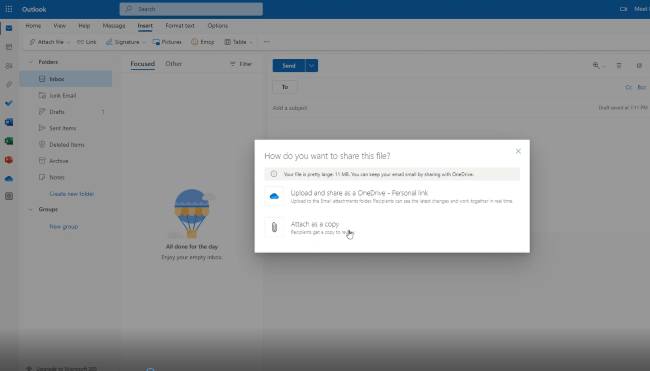Launch Excel from the left rail
Image resolution: width=650 pixels, height=371 pixels.
[x=9, y=141]
